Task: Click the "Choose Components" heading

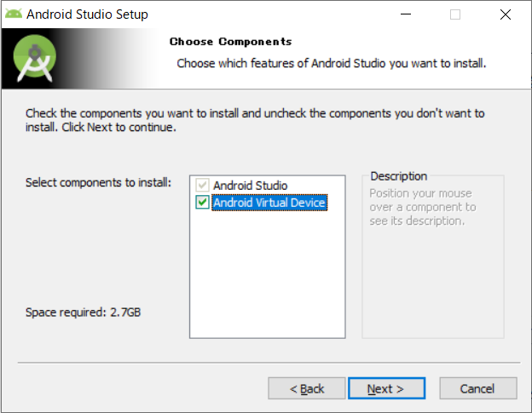Action: coord(230,42)
